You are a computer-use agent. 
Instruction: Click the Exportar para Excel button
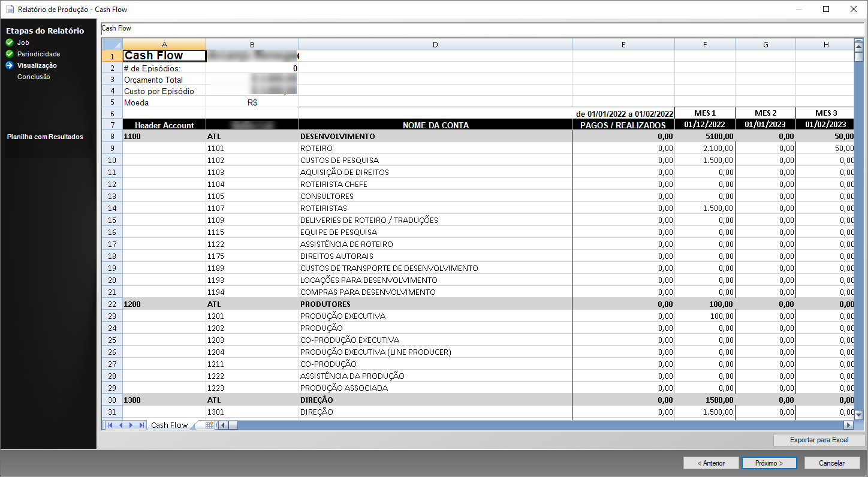[x=819, y=440]
